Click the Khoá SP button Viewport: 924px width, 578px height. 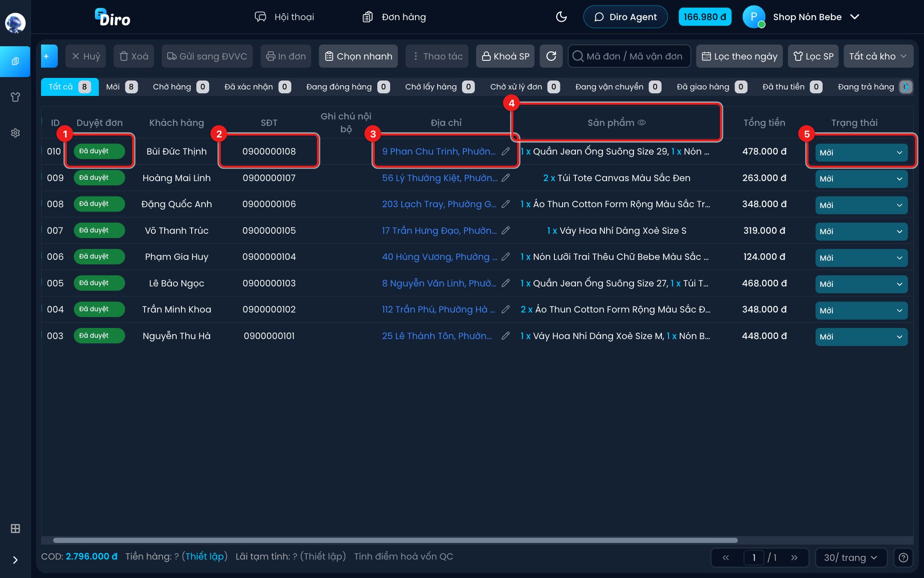pyautogui.click(x=505, y=56)
